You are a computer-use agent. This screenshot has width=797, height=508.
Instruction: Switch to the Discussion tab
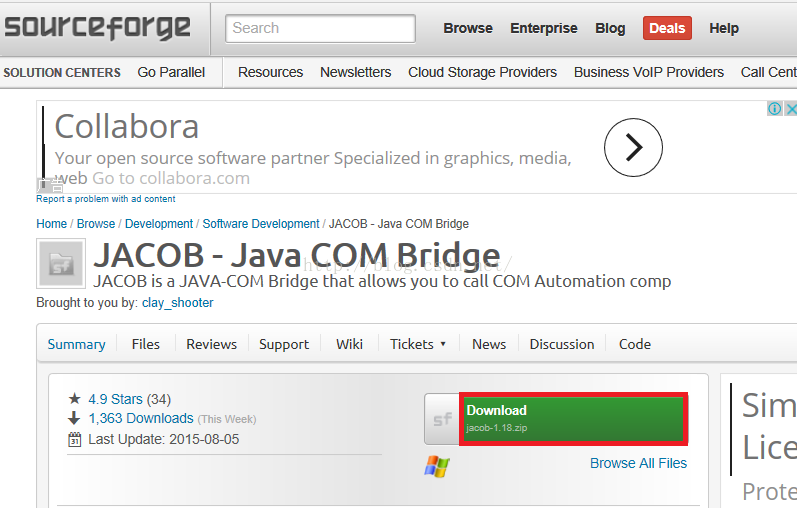click(562, 344)
